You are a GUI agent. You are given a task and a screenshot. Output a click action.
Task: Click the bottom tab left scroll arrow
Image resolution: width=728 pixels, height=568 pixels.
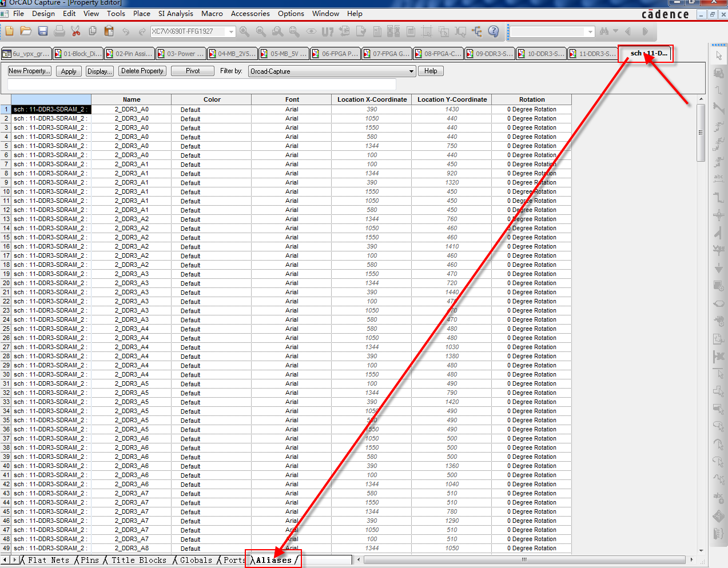[6, 560]
